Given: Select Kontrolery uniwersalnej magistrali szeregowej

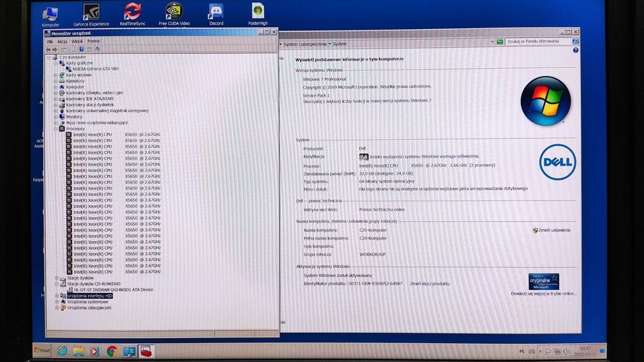Looking at the screenshot, I should [107, 111].
